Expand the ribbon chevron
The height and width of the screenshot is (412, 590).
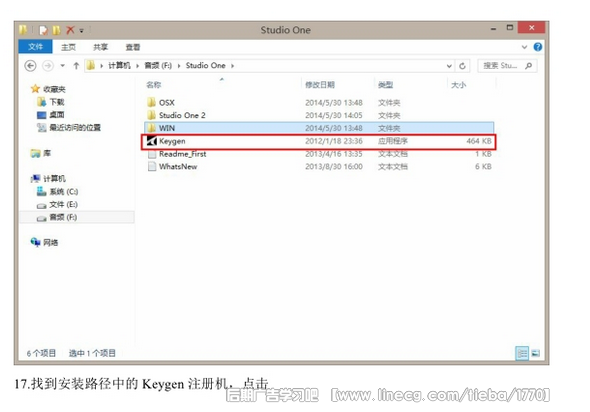(x=524, y=47)
